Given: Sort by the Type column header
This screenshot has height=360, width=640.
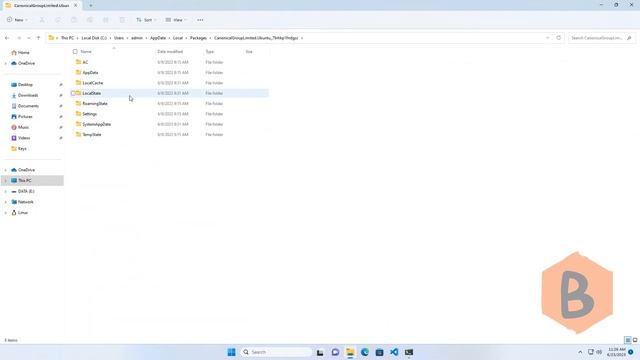Looking at the screenshot, I should (210, 52).
